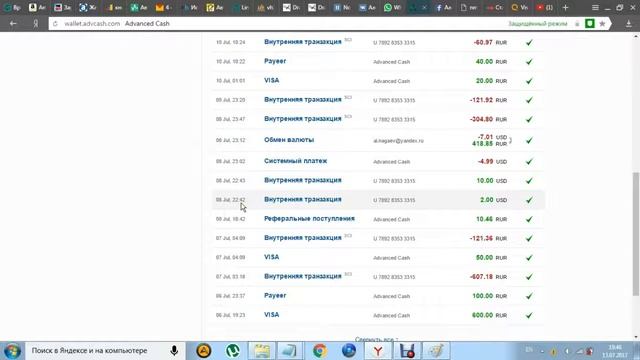Click the scrollbar up arrow
This screenshot has height=360, width=640.
pyautogui.click(x=636, y=36)
